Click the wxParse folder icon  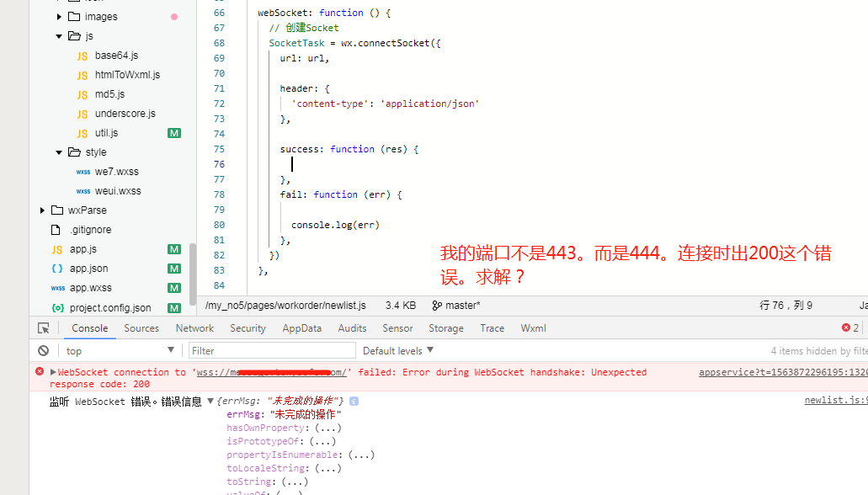click(57, 210)
